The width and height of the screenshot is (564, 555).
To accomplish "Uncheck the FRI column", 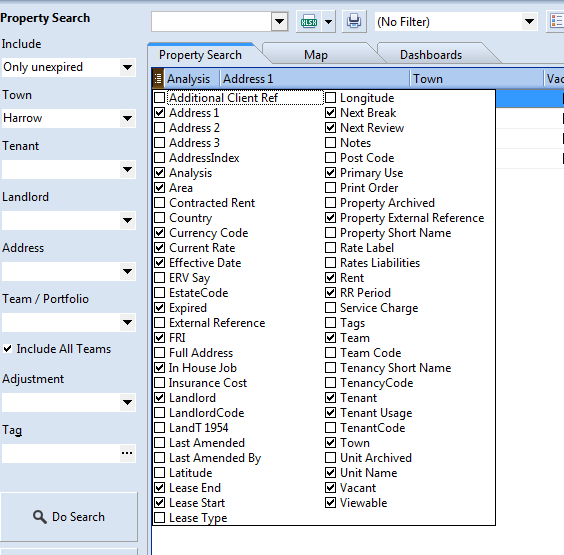I will pyautogui.click(x=160, y=338).
